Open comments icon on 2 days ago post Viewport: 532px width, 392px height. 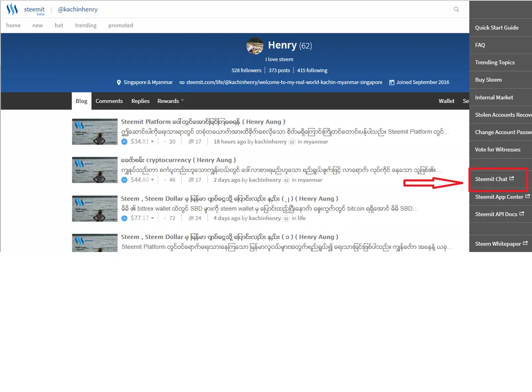[191, 180]
